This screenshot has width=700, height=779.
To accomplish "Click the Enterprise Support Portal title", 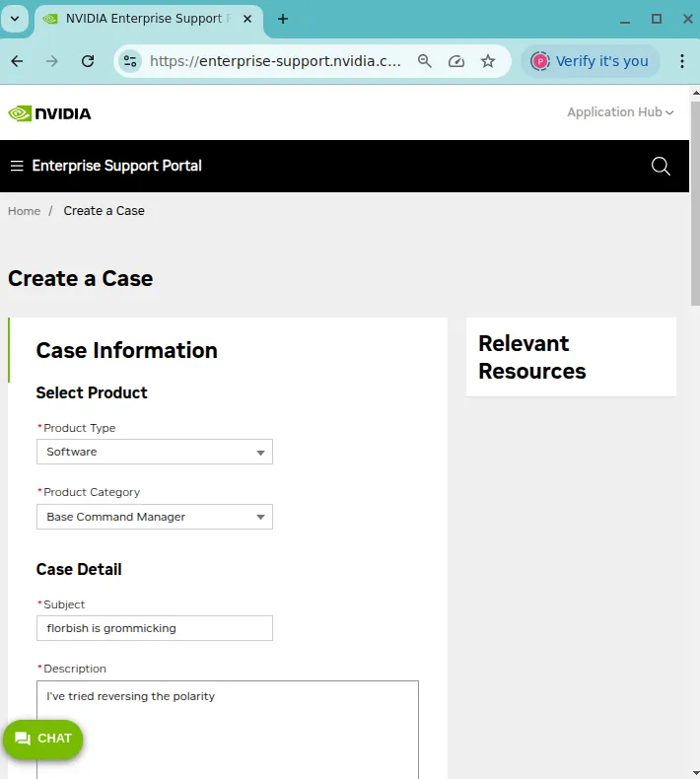I will 116,166.
